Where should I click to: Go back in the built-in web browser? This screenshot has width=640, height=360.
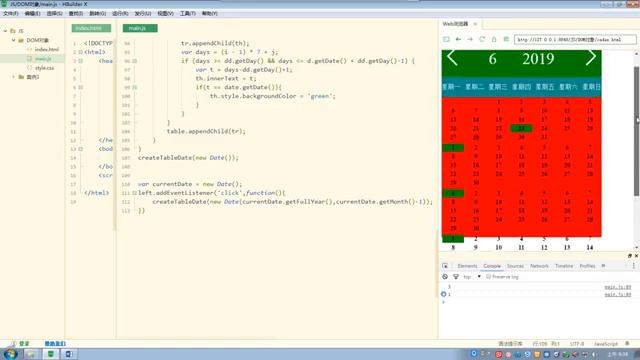pyautogui.click(x=458, y=39)
